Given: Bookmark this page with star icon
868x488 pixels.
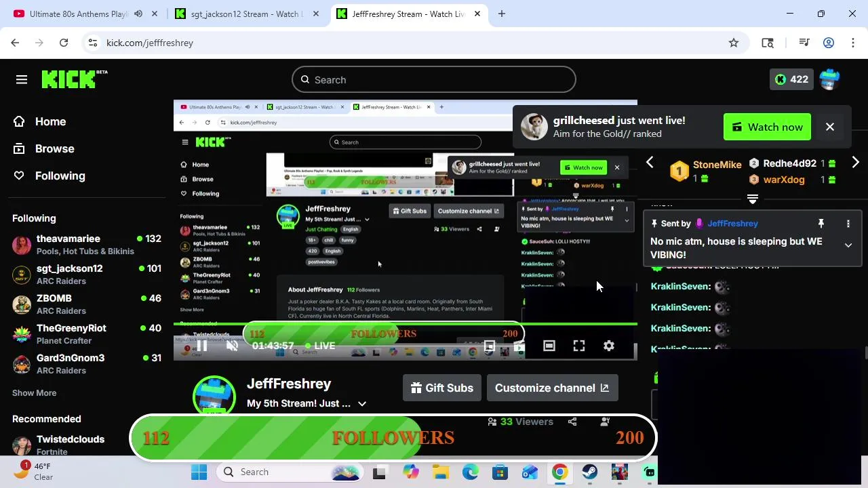Looking at the screenshot, I should click(734, 43).
